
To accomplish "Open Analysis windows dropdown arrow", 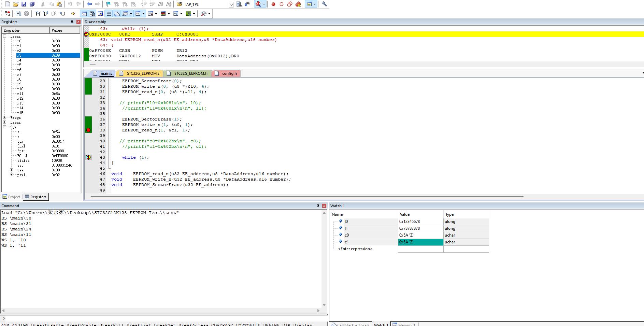I will coord(169,14).
